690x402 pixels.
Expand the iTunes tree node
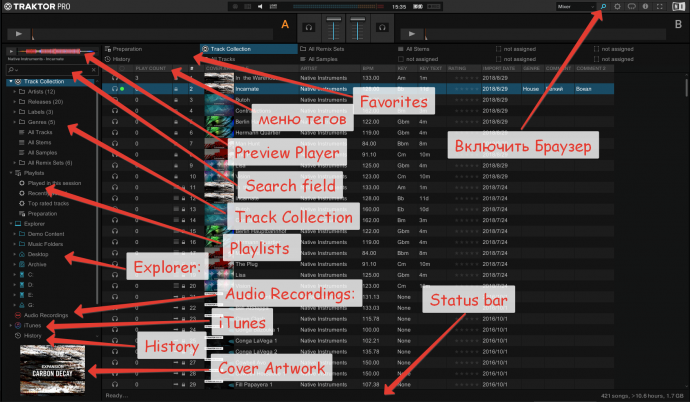point(11,325)
